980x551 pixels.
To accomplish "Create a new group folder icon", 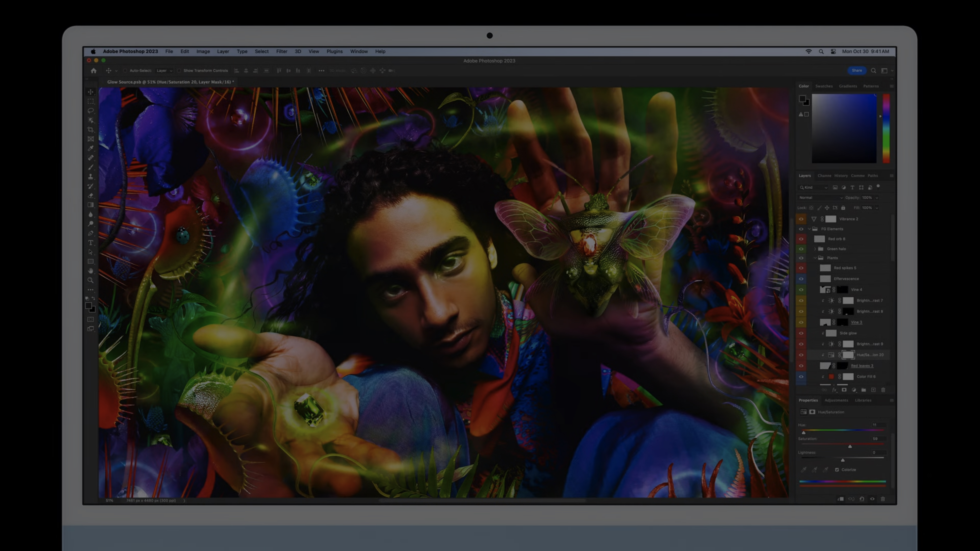I will click(864, 390).
